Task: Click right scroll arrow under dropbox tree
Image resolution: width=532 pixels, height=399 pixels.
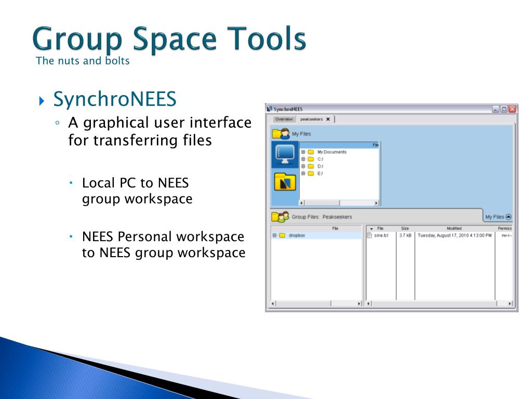Action: 360,303
